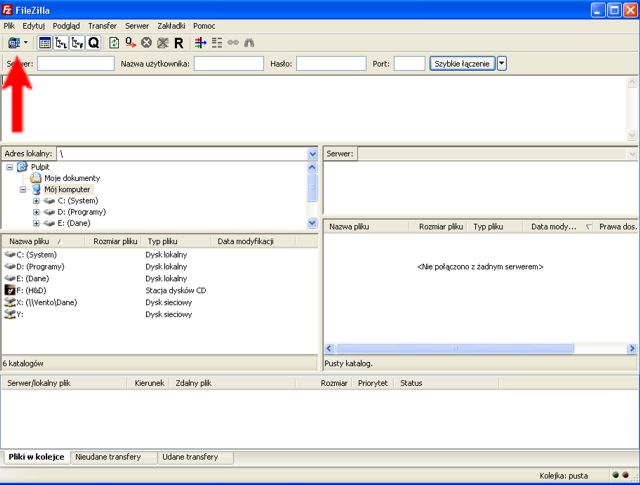Click remote list horizontal scrollbar thumb
Viewport: 640px width, 485px height.
pyautogui.click(x=454, y=348)
